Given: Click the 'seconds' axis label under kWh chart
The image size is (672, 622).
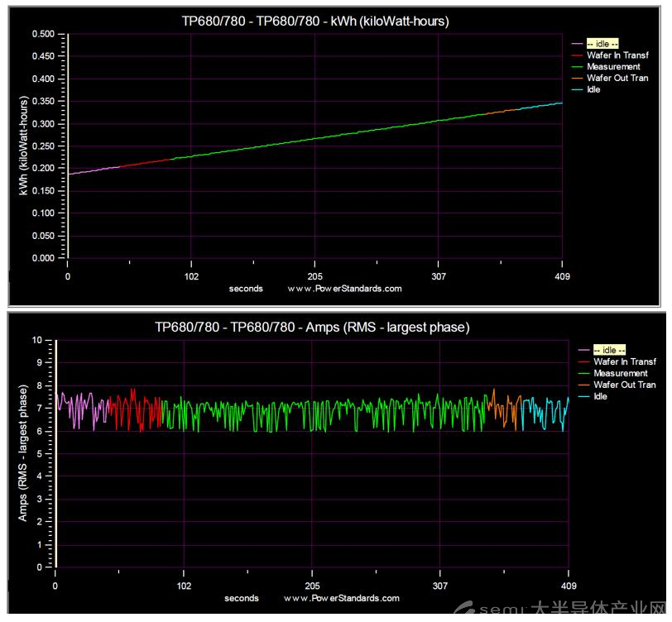Looking at the screenshot, I should tap(246, 289).
